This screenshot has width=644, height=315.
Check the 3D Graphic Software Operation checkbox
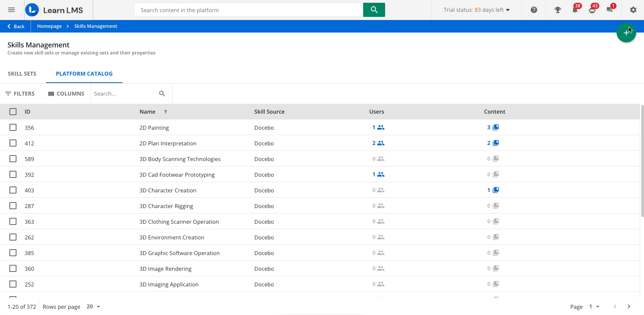[x=13, y=253]
